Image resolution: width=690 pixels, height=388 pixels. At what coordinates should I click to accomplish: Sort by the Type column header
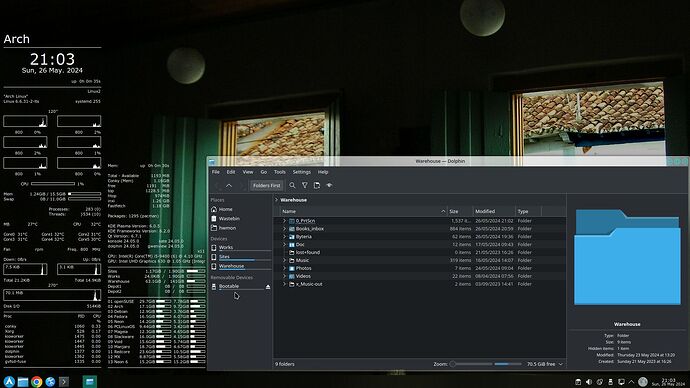(x=528, y=212)
